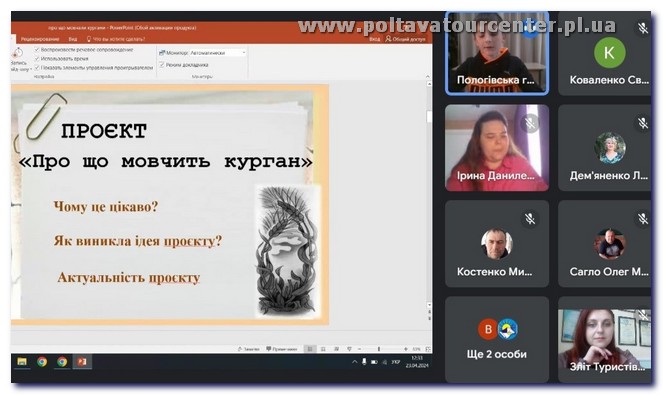Open the Record Slide Show timer icon

pos(17,54)
